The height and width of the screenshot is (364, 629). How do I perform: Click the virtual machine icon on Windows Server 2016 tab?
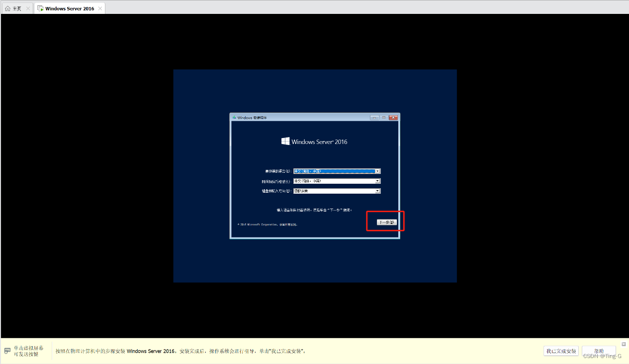pos(41,8)
